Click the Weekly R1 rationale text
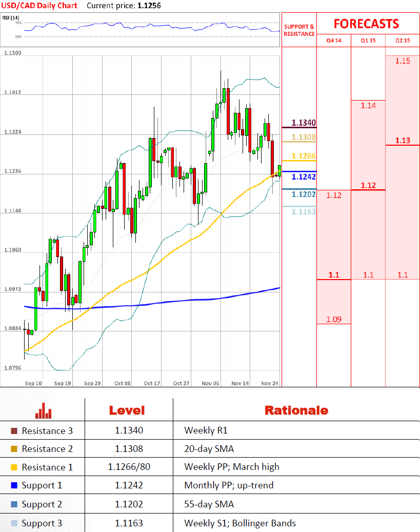 point(206,430)
